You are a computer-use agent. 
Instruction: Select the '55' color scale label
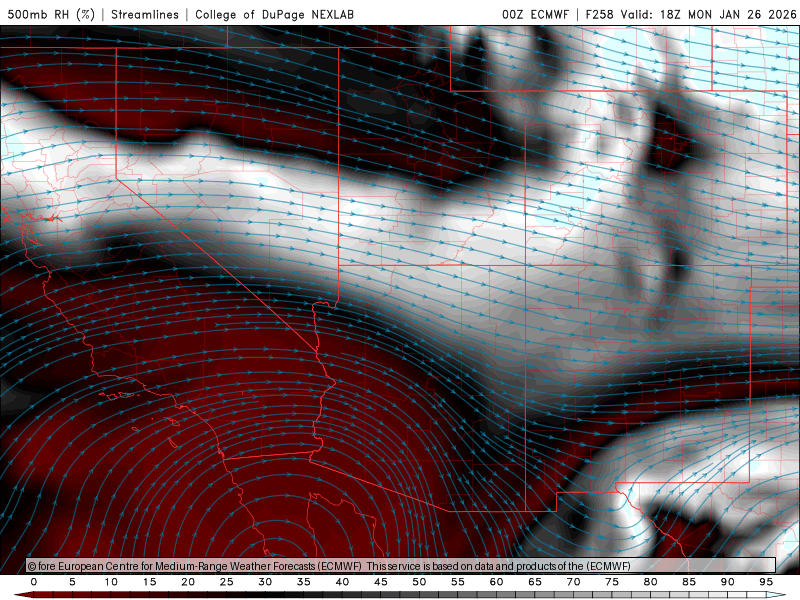[x=458, y=582]
